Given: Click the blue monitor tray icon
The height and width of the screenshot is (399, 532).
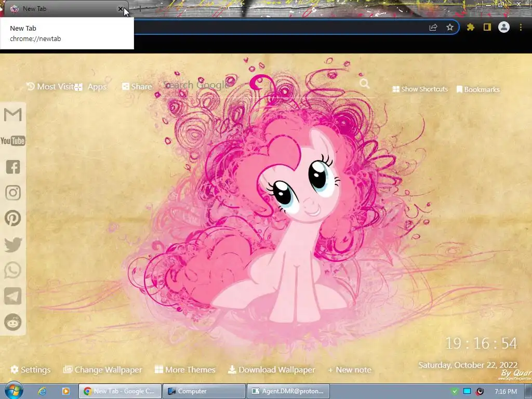Looking at the screenshot, I should 467,392.
